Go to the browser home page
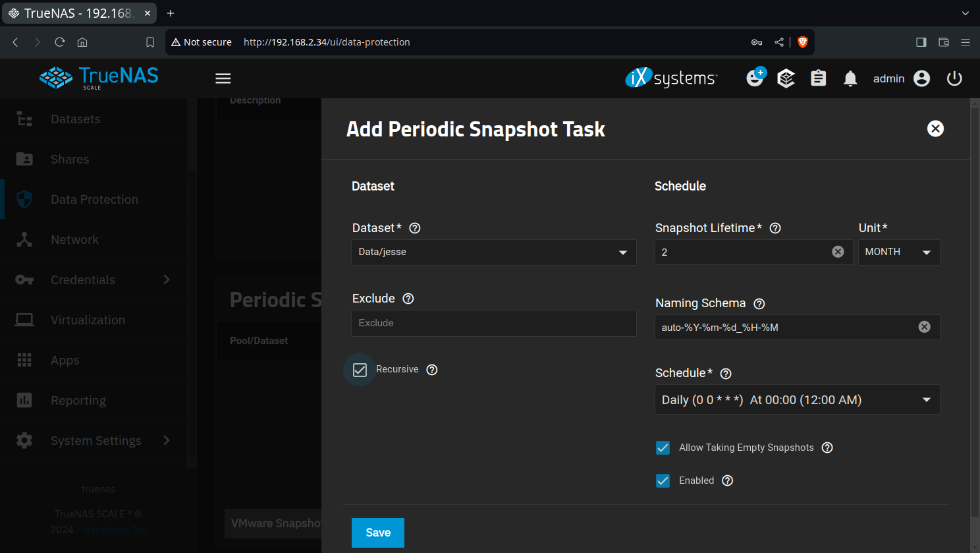Image resolution: width=980 pixels, height=553 pixels. click(82, 42)
